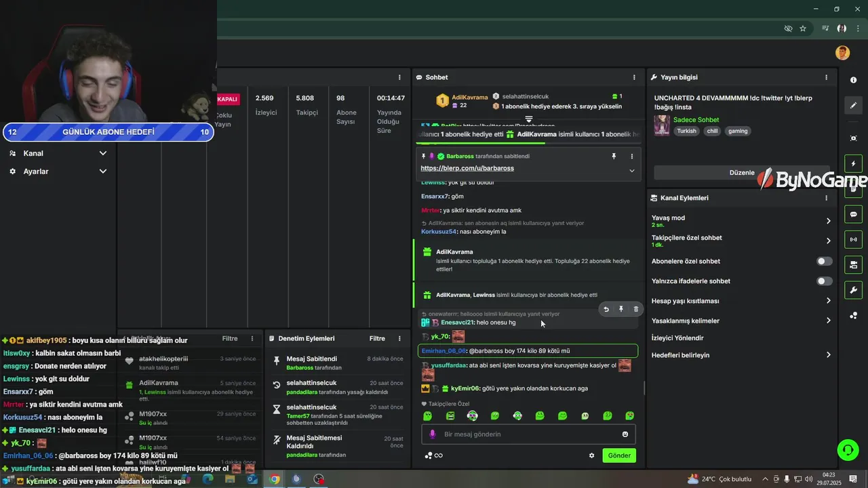Screen dimensions: 868x488
Task: Click purple microphone icon in message box
Action: [x=433, y=434]
